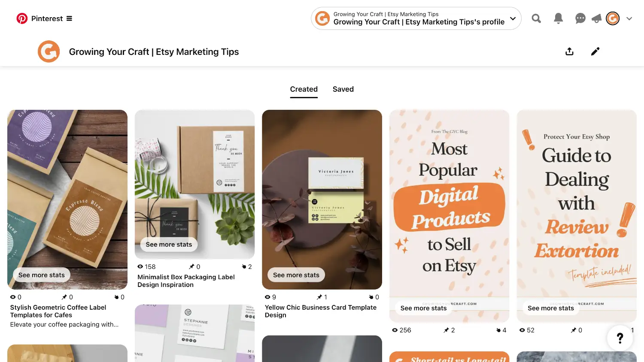This screenshot has height=362, width=644.
Task: Switch to the Saved tab
Action: pos(343,89)
